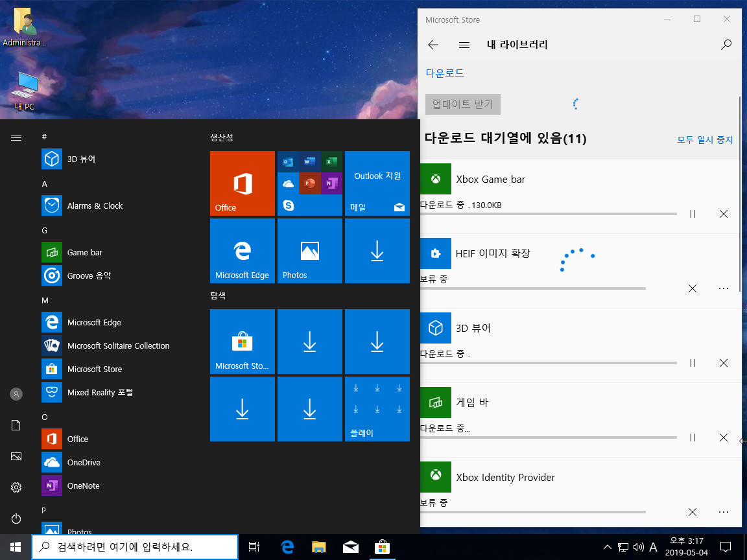Open Xbox Game bar app icon in list
The height and width of the screenshot is (560, 747).
[x=436, y=179]
